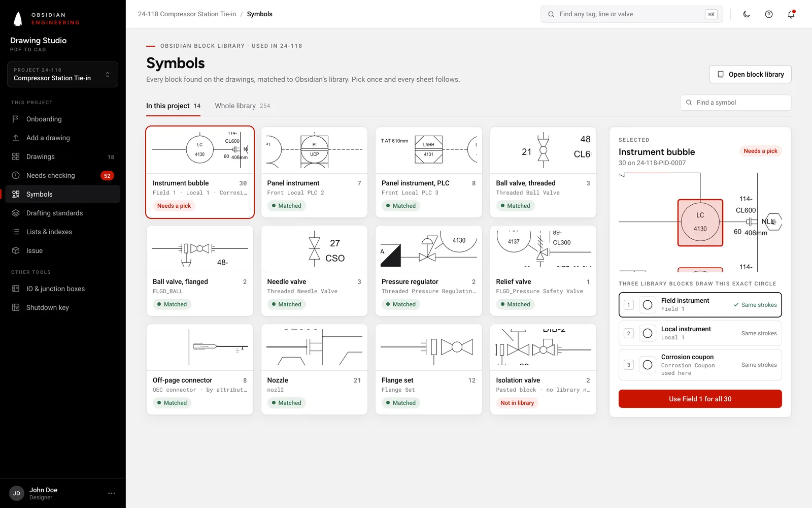Viewport: 812px width, 508px height.
Task: Click the highlighted LC 4130 bubble in preview
Action: pyautogui.click(x=700, y=223)
